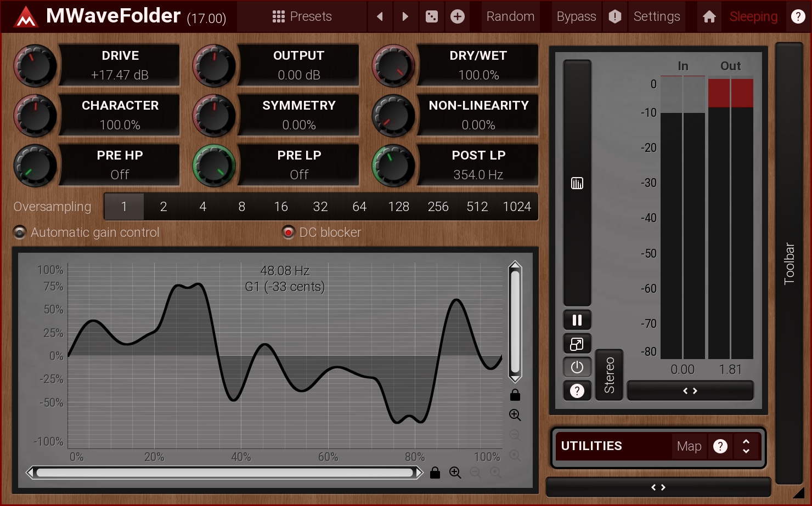
Task: Click the lock icon beside horizontal scrollbar
Action: point(435,473)
